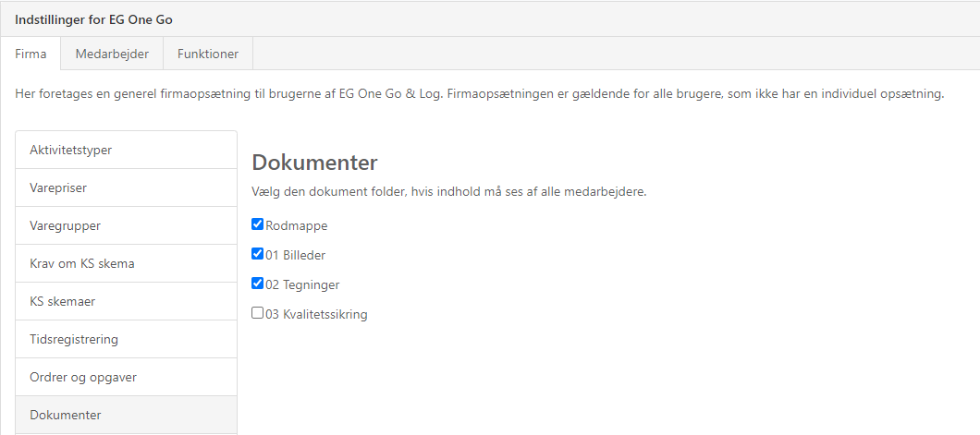Click the 03 Kvalitetssikring folder label

pyautogui.click(x=316, y=314)
